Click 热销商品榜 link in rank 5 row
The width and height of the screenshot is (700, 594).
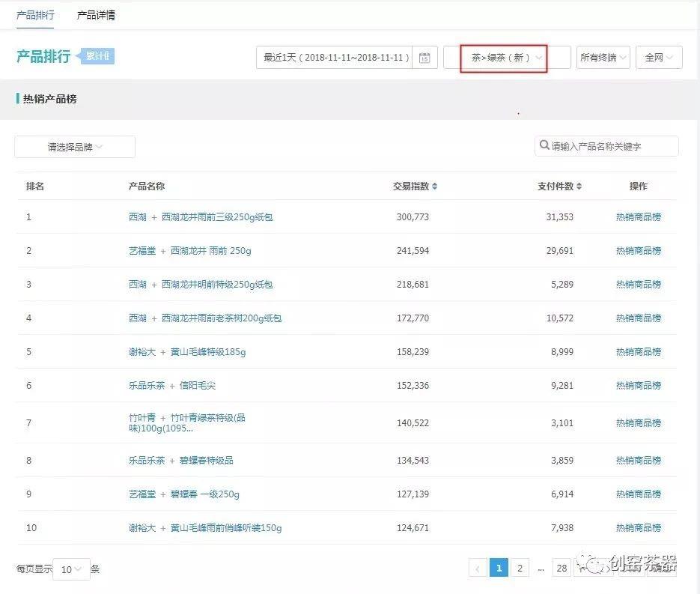[x=639, y=352]
